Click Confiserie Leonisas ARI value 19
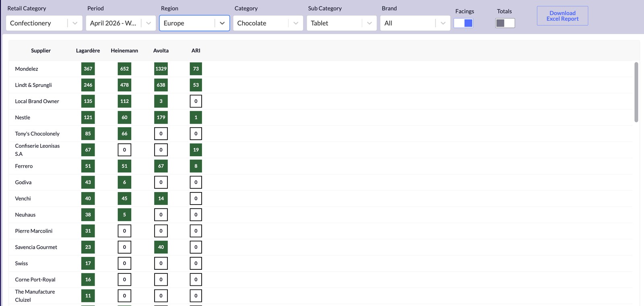This screenshot has height=306, width=644. 196,150
